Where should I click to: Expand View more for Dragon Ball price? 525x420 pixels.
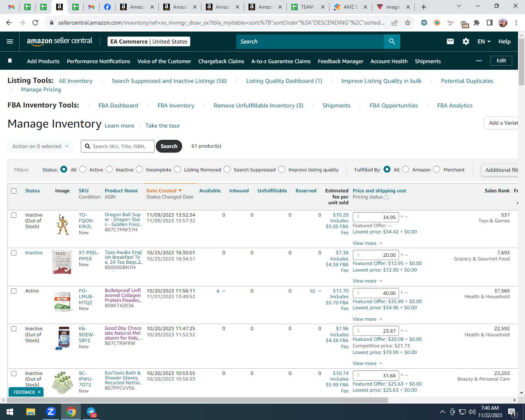tap(367, 243)
